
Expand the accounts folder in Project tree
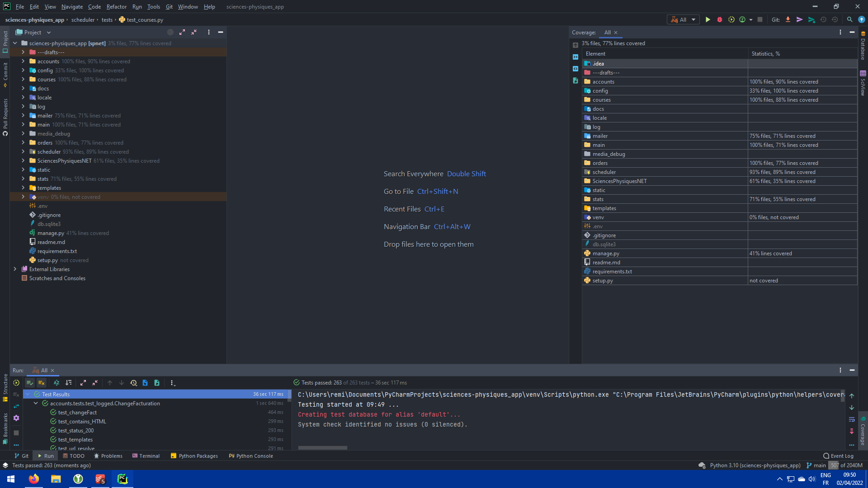coord(23,61)
